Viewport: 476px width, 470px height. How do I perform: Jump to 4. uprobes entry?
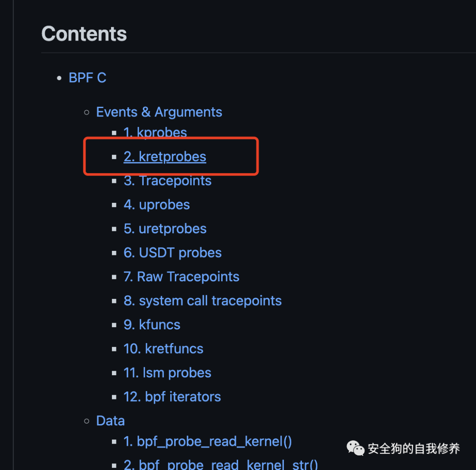(156, 205)
